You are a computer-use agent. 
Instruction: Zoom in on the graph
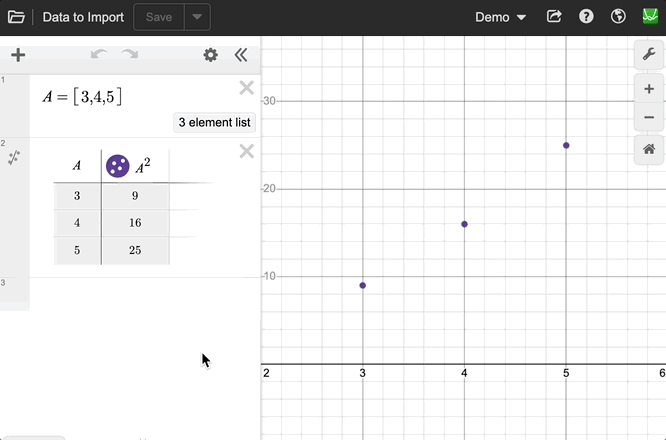tap(649, 89)
